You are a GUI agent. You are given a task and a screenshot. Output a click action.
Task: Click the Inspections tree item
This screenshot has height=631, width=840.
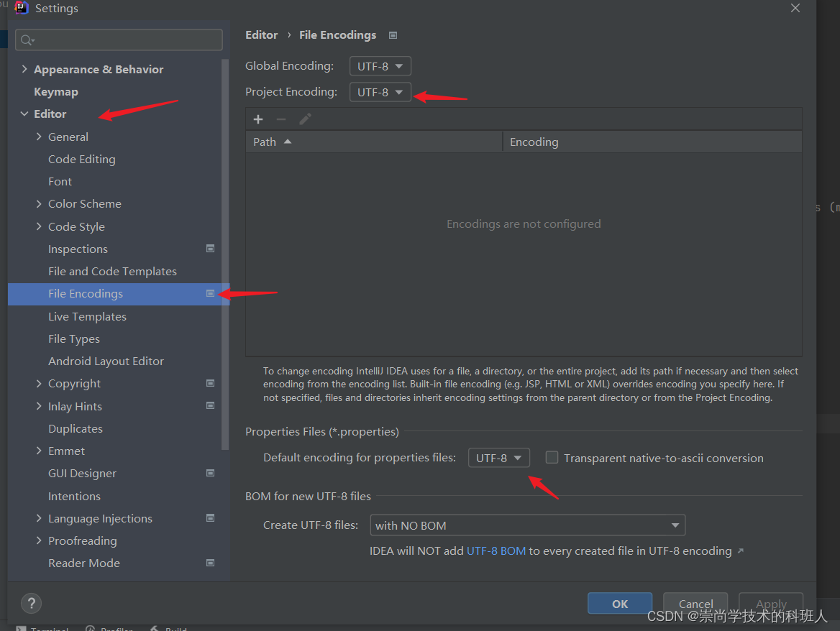[78, 249]
